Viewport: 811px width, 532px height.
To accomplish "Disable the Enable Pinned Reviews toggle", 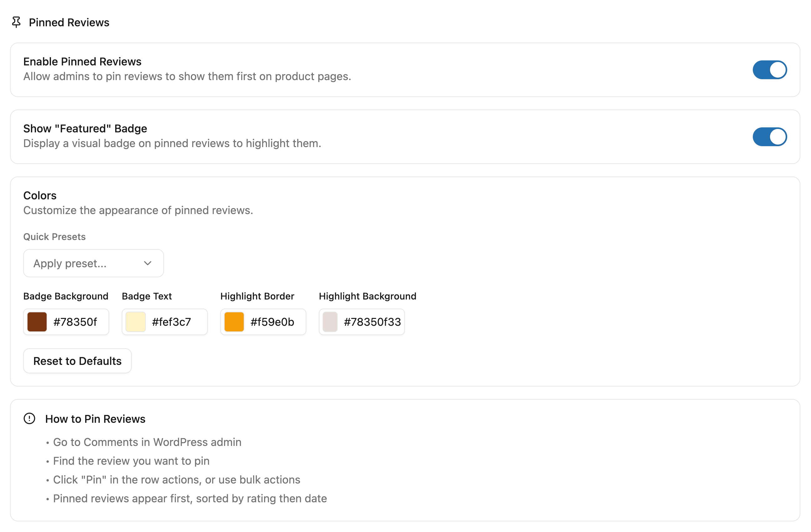I will pyautogui.click(x=769, y=70).
